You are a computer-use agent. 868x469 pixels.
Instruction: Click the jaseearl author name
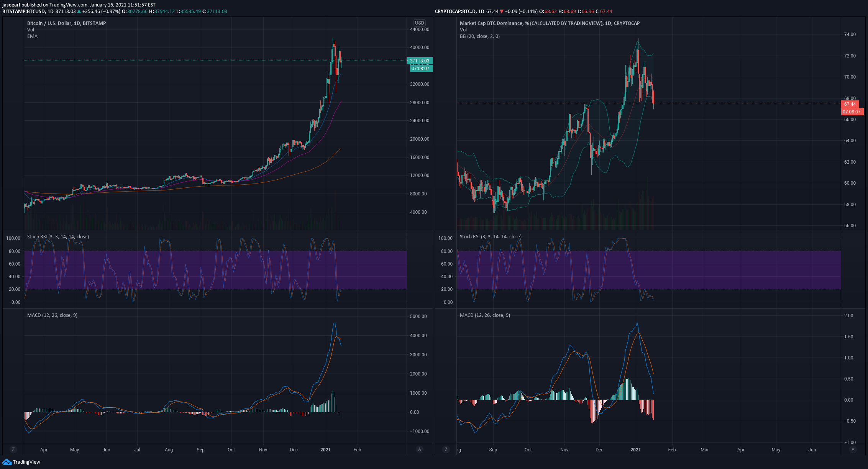[11, 5]
